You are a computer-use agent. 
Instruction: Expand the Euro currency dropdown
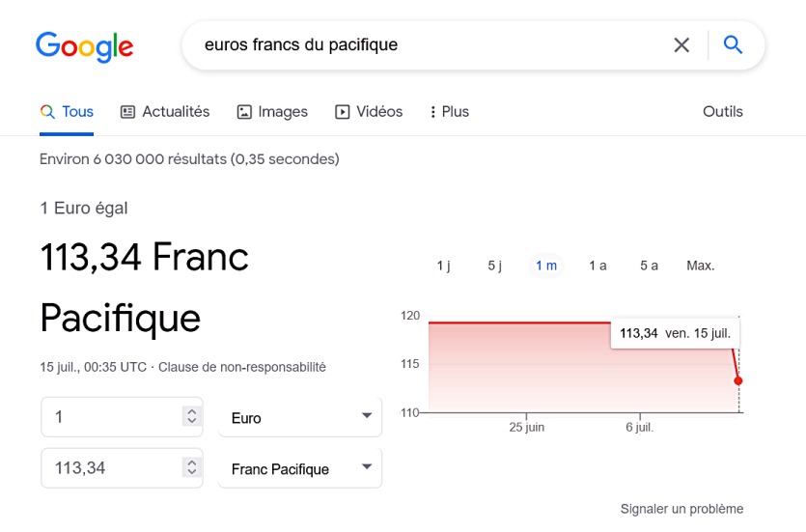pyautogui.click(x=300, y=417)
